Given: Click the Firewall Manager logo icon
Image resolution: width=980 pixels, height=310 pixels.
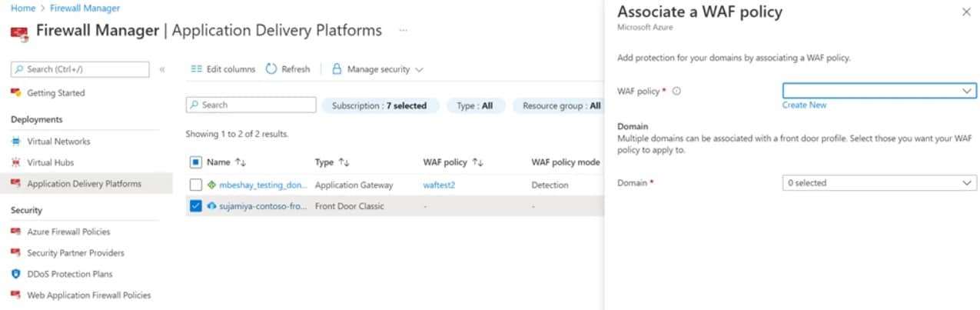Looking at the screenshot, I should point(19,32).
